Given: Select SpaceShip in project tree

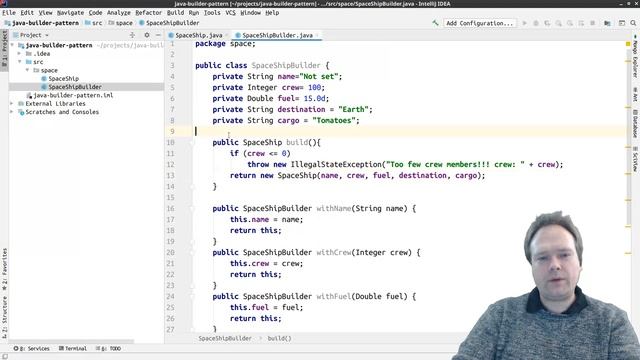Looking at the screenshot, I should [64, 78].
